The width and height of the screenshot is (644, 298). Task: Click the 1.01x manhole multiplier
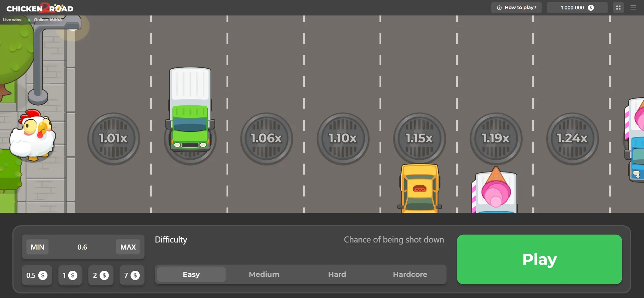pos(113,138)
